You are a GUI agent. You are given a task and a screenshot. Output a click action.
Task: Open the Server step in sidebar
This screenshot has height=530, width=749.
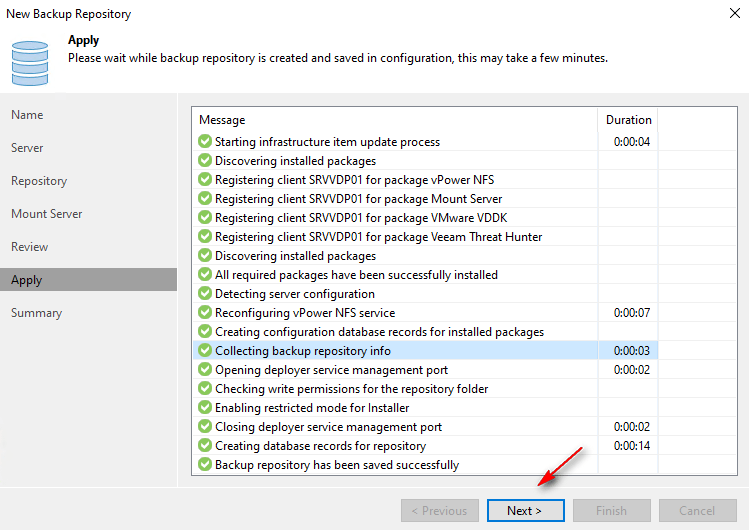tap(27, 148)
